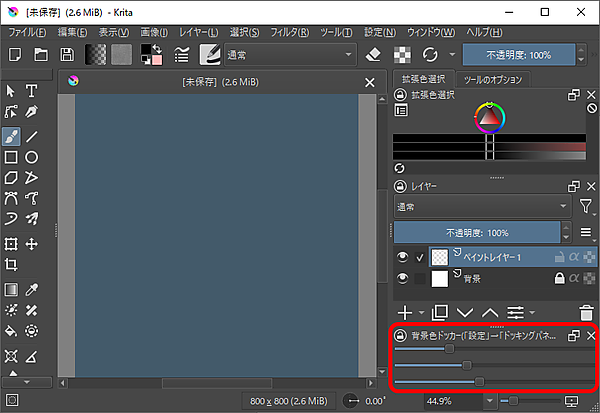The height and width of the screenshot is (413, 600).
Task: Select the Freehand Brush tool
Action: [x=11, y=136]
